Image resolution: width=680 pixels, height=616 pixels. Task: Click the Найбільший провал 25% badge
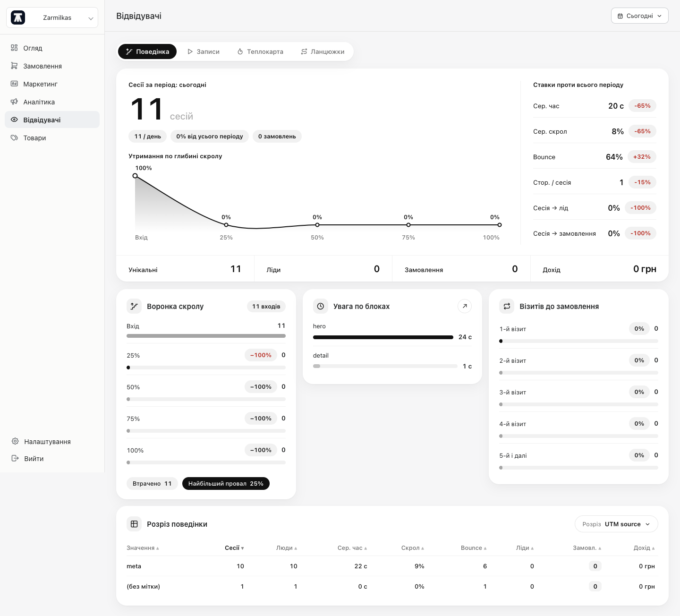(x=226, y=483)
